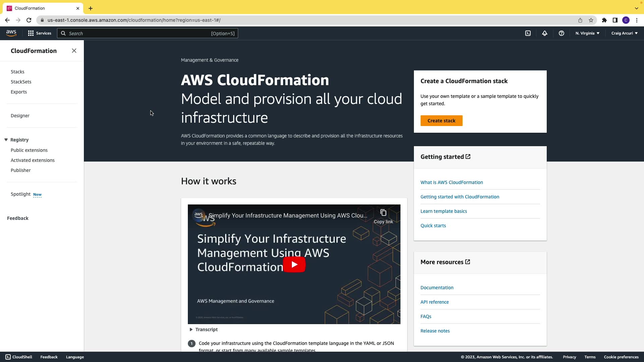
Task: Bookmark this page with star icon
Action: (x=591, y=20)
